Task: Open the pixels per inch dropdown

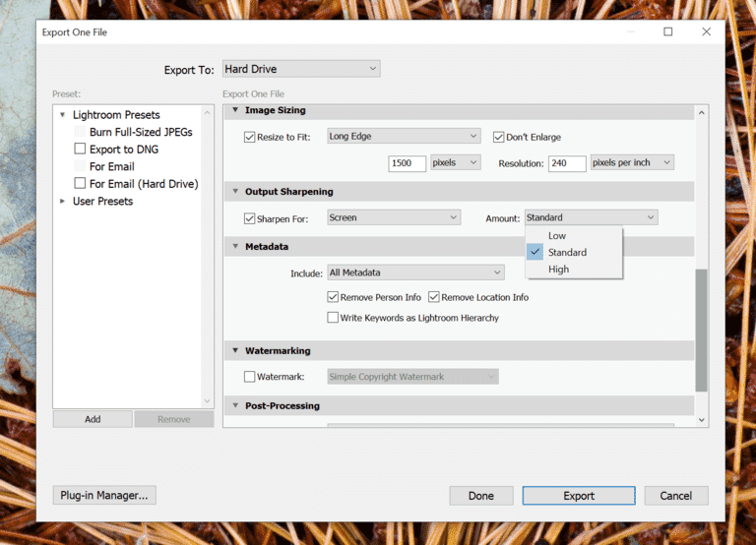Action: [632, 163]
